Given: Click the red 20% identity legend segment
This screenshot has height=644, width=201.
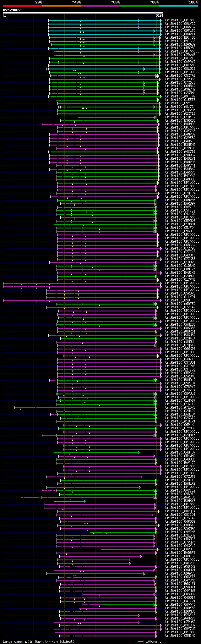Looking at the screenshot, I should (23, 6).
